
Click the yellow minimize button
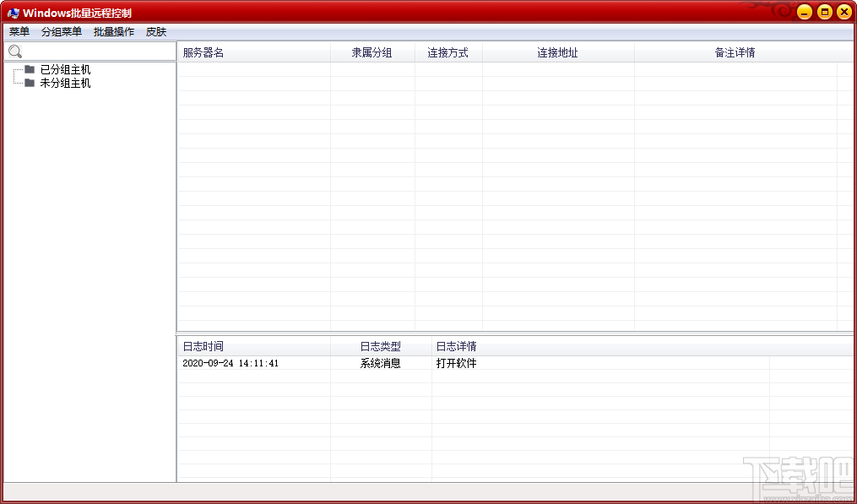point(805,12)
